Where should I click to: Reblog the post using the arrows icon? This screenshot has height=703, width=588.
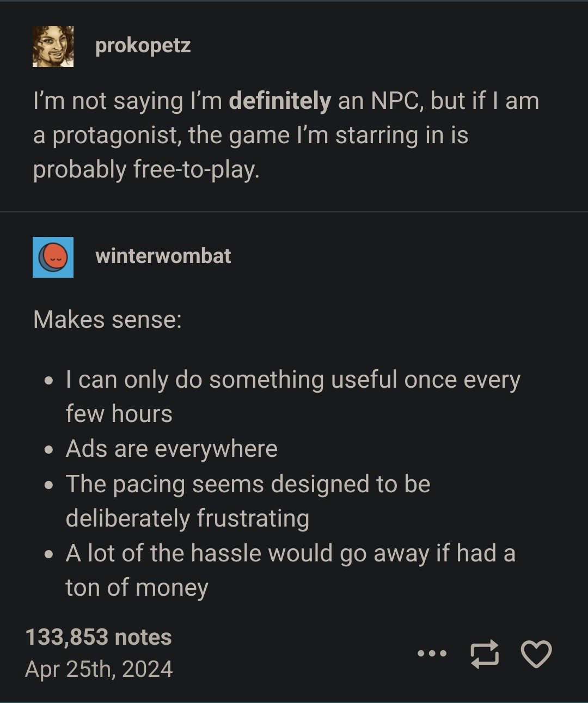point(484,653)
